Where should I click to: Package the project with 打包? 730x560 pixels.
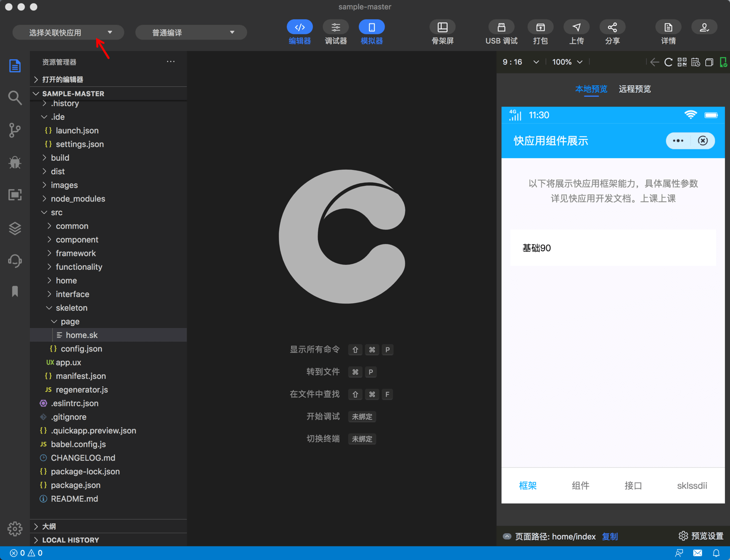[x=540, y=32]
